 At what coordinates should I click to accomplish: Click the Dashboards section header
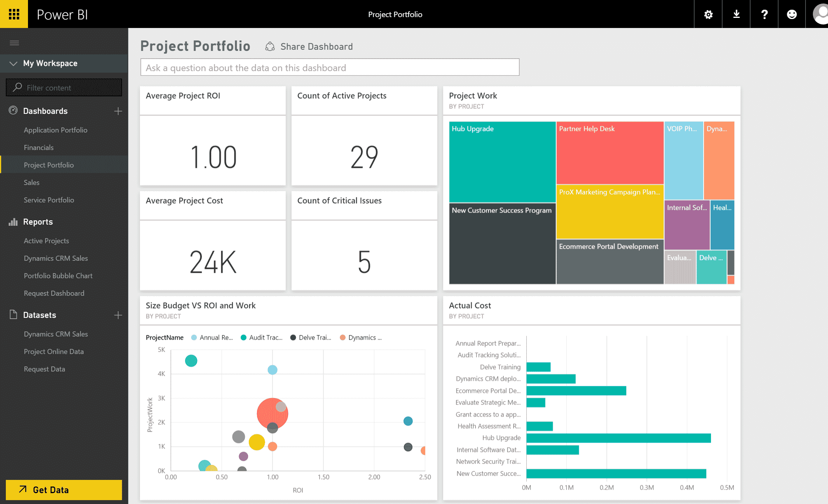(x=45, y=111)
